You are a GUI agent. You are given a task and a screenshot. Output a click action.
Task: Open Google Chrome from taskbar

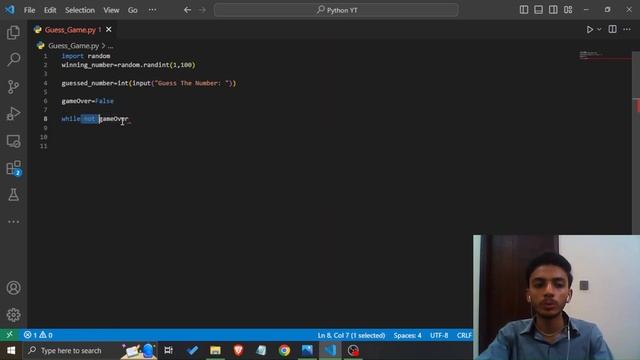[x=284, y=350]
